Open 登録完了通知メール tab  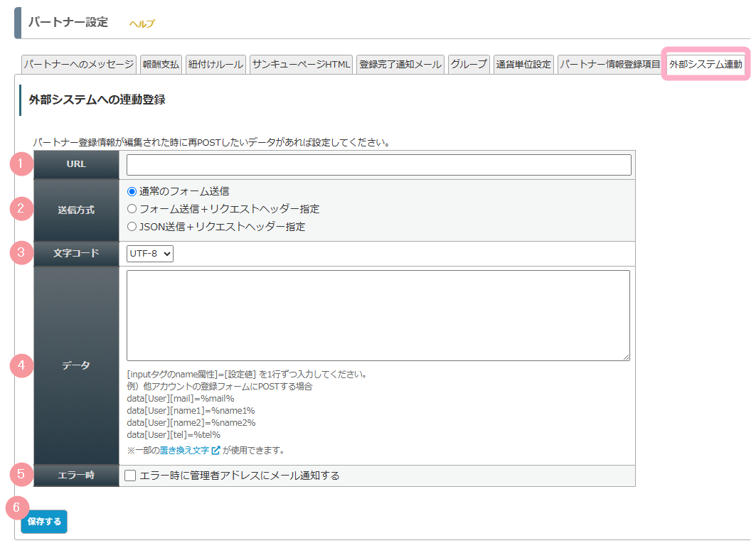pos(400,65)
